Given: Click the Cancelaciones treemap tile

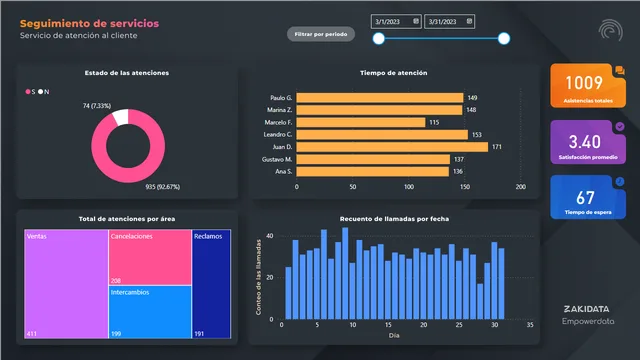Looking at the screenshot, I should click(150, 257).
